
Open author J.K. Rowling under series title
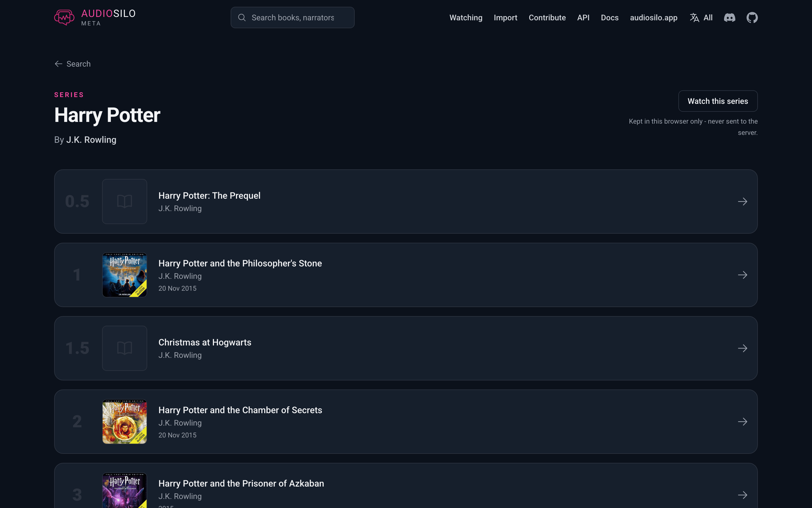click(91, 140)
